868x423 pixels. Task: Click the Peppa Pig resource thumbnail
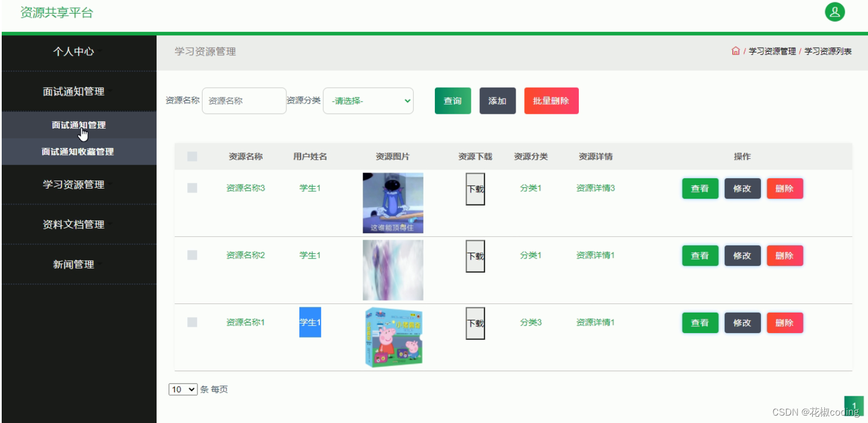coord(393,337)
